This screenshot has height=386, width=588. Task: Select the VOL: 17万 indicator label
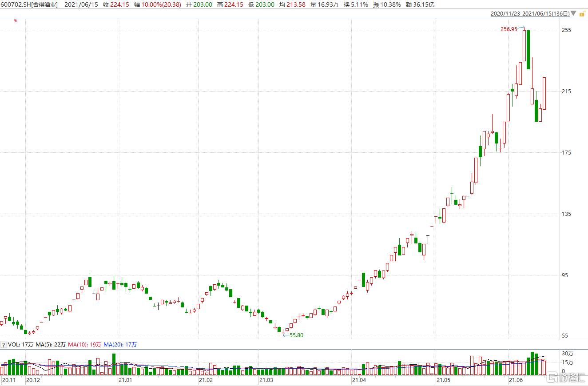[x=20, y=344]
